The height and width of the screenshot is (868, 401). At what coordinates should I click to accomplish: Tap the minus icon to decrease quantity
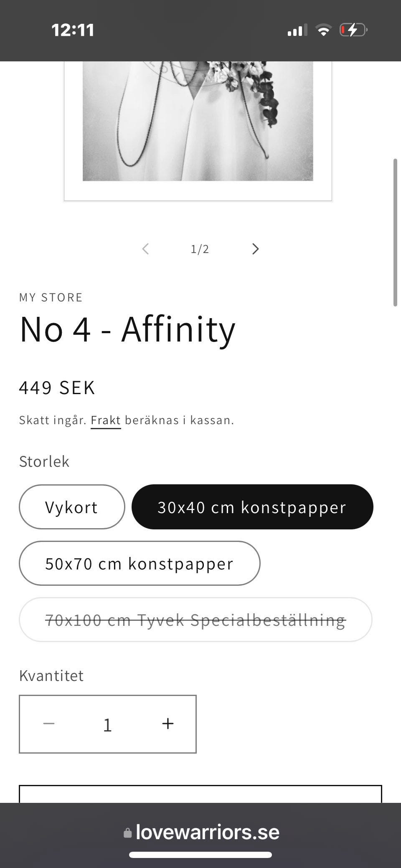coord(49,724)
